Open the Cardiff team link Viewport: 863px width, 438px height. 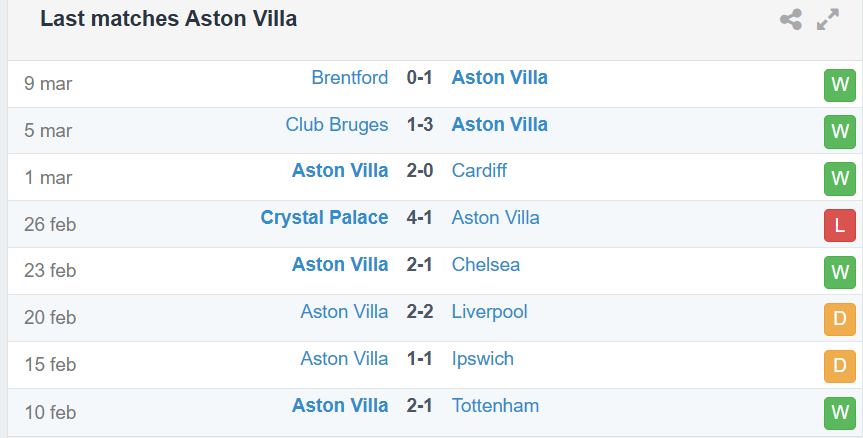click(x=479, y=171)
